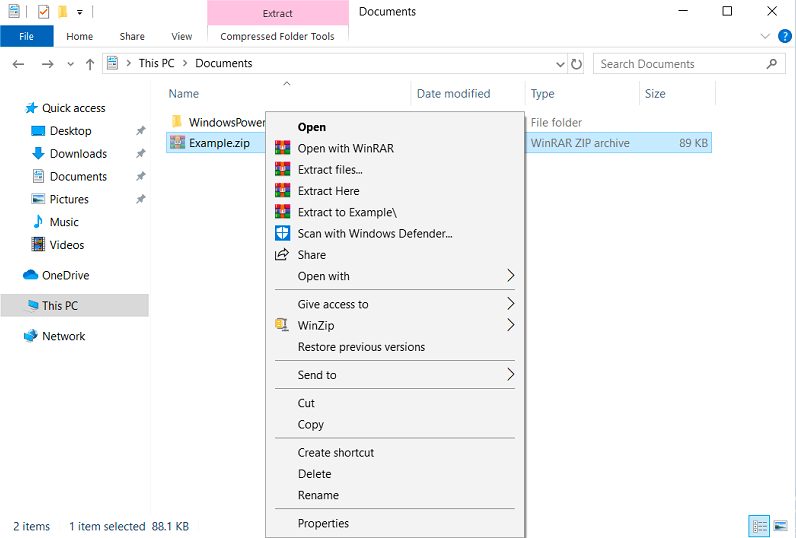Unpin Pictures from Quick access
The width and height of the screenshot is (796, 538).
[x=141, y=199]
